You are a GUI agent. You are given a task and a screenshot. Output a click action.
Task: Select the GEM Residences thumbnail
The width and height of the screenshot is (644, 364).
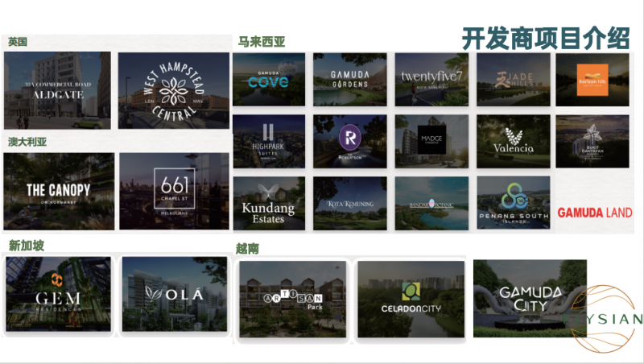[58, 294]
